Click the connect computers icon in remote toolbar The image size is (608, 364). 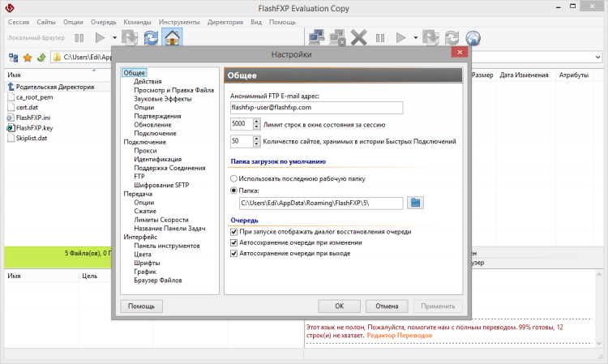(x=317, y=38)
